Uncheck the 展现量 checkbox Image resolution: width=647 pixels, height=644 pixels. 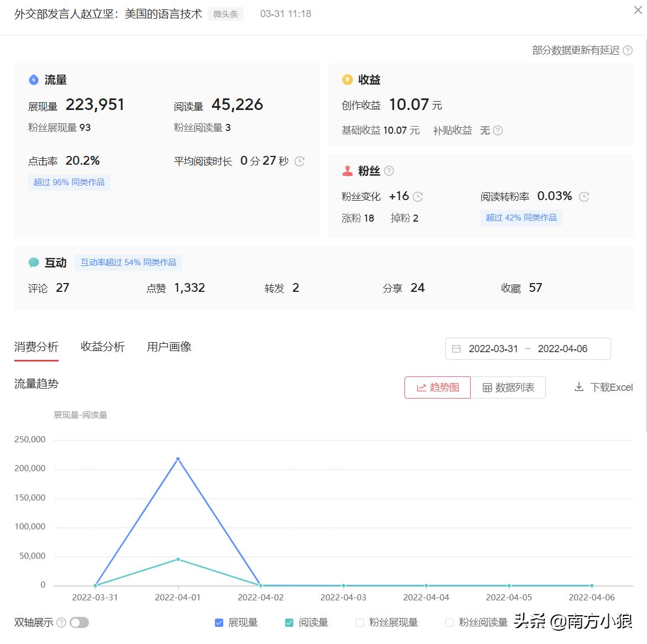(x=219, y=622)
